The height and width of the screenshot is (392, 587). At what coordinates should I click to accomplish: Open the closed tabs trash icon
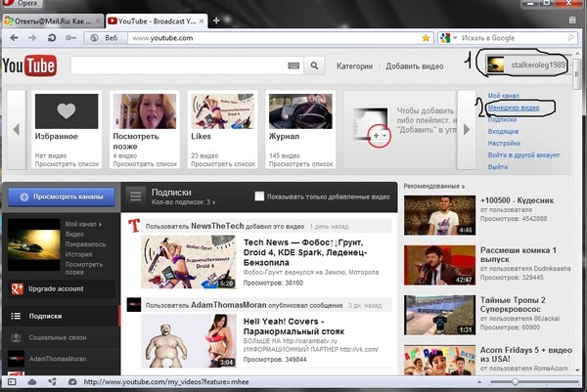571,20
